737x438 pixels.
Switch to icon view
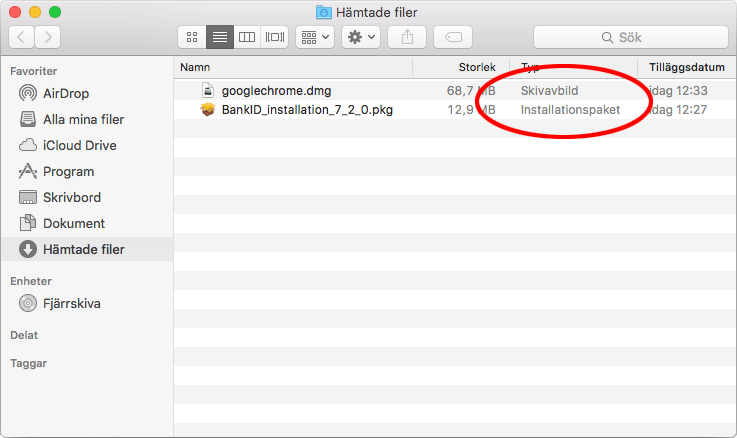tap(192, 37)
